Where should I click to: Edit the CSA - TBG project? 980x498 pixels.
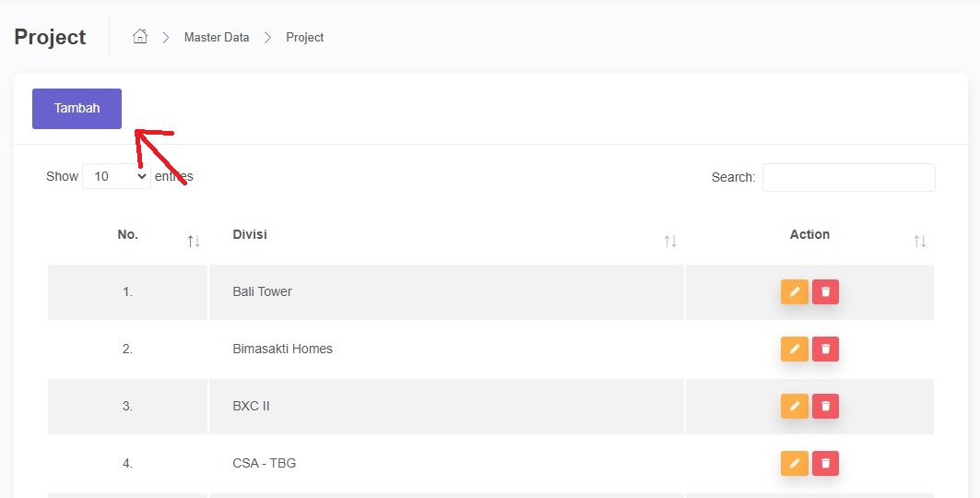(794, 464)
